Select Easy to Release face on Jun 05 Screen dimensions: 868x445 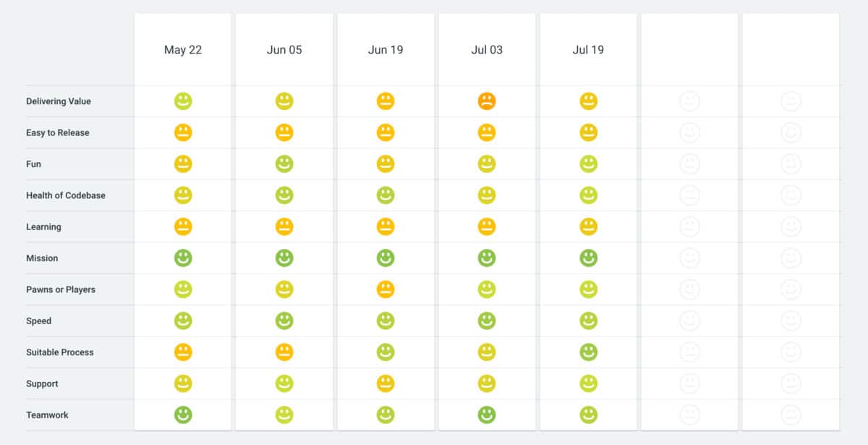point(284,132)
